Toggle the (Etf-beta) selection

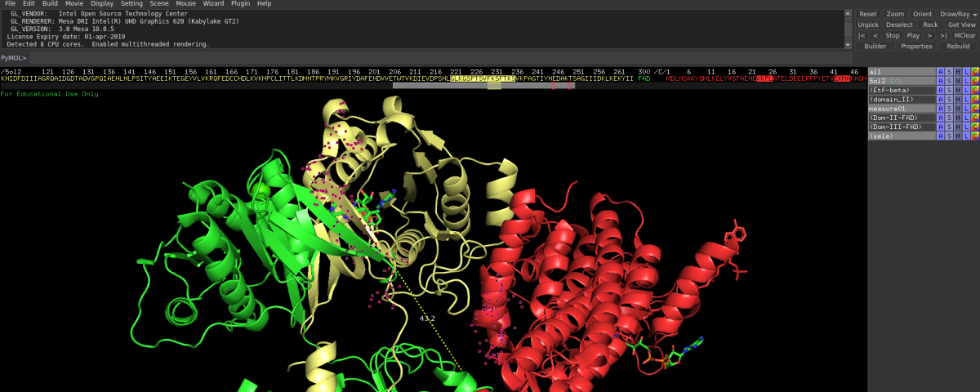(x=902, y=90)
